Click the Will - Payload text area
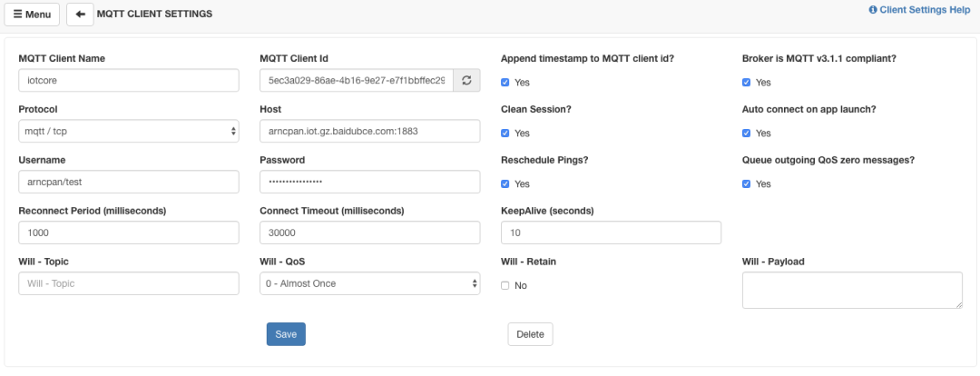The width and height of the screenshot is (980, 376). tap(852, 290)
